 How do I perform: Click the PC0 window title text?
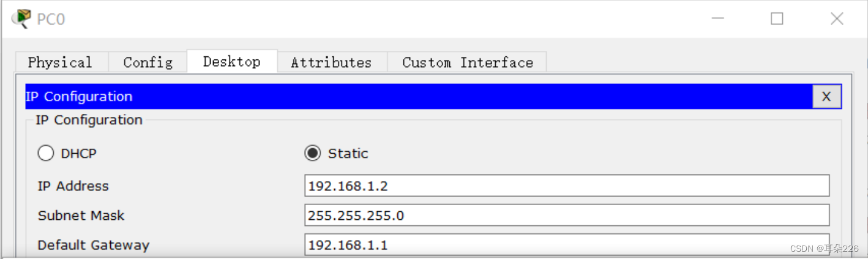(x=51, y=19)
